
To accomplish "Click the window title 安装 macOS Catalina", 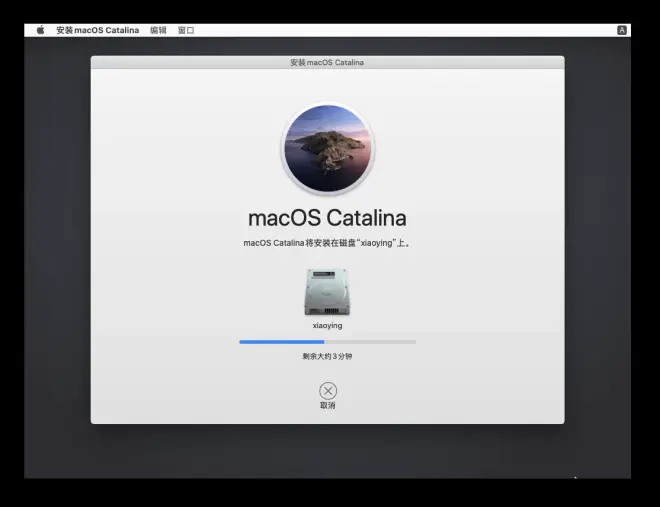I will pos(327,62).
